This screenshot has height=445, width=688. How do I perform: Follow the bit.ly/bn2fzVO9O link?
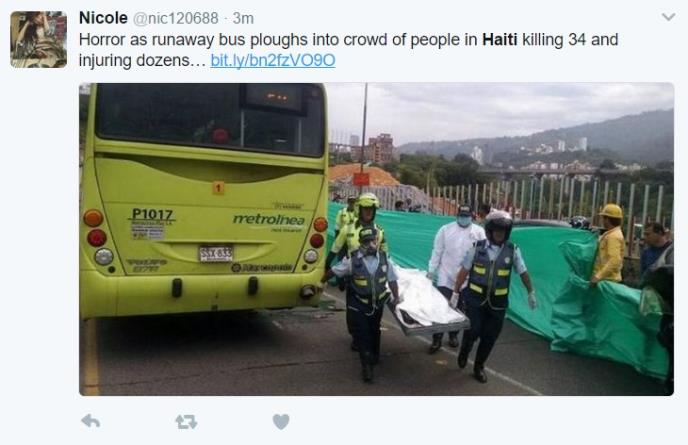[x=272, y=60]
